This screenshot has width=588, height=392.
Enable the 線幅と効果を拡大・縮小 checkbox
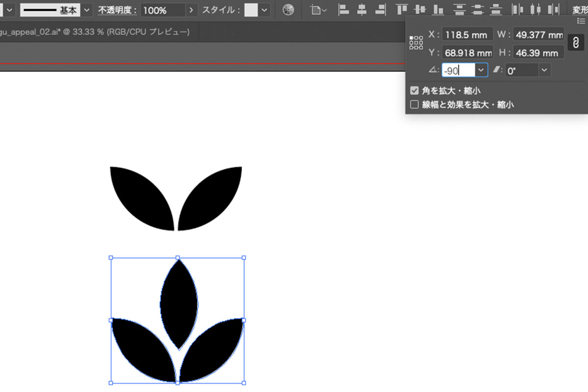point(415,104)
